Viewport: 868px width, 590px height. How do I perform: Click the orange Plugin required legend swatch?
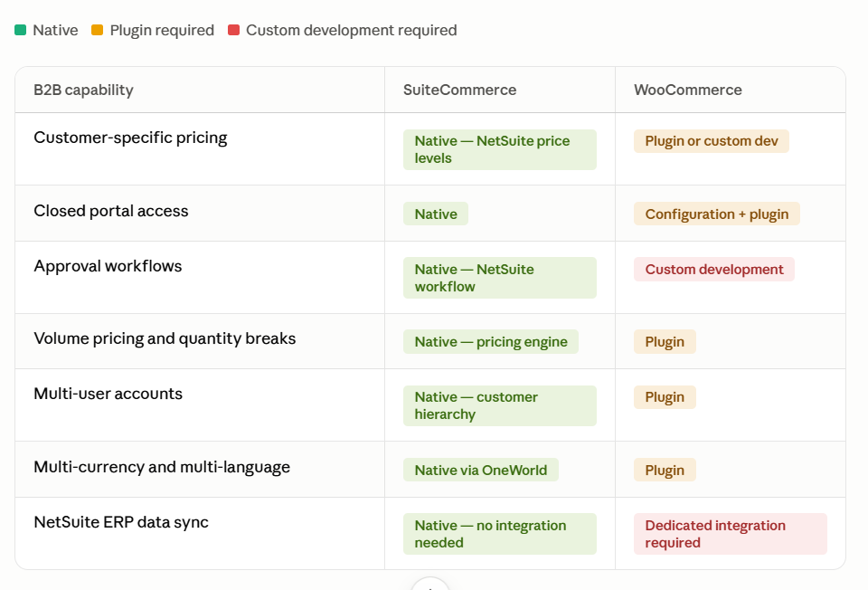[98, 30]
